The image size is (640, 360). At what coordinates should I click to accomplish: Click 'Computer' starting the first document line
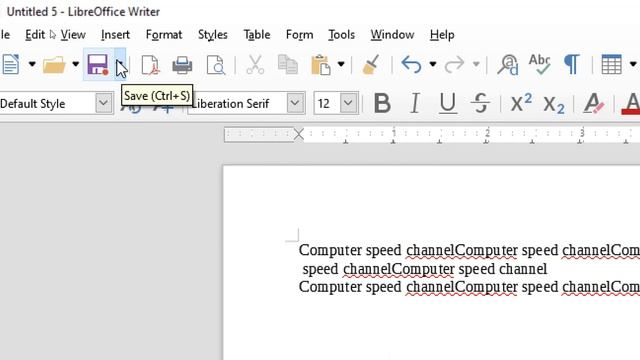330,250
